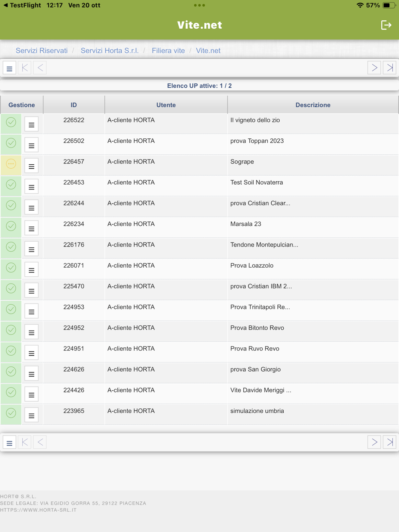Click green check status for ID 226244
399x532 pixels.
tap(11, 205)
